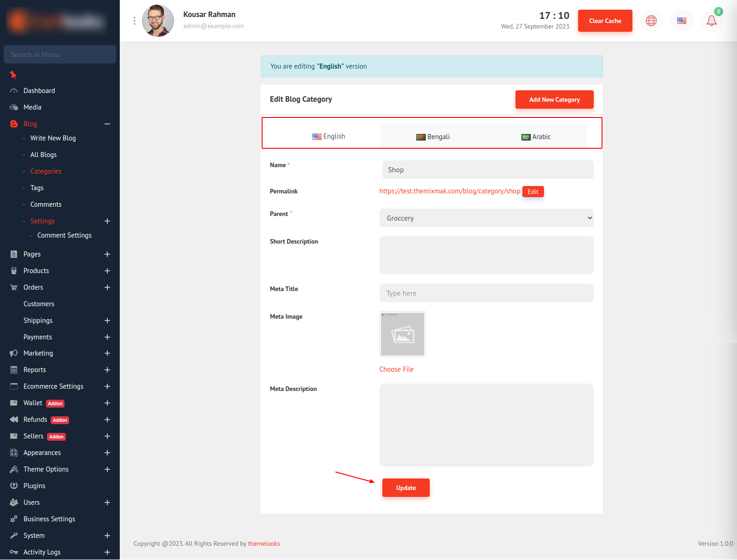
Task: Switch to the Bengali language tab
Action: coord(433,137)
